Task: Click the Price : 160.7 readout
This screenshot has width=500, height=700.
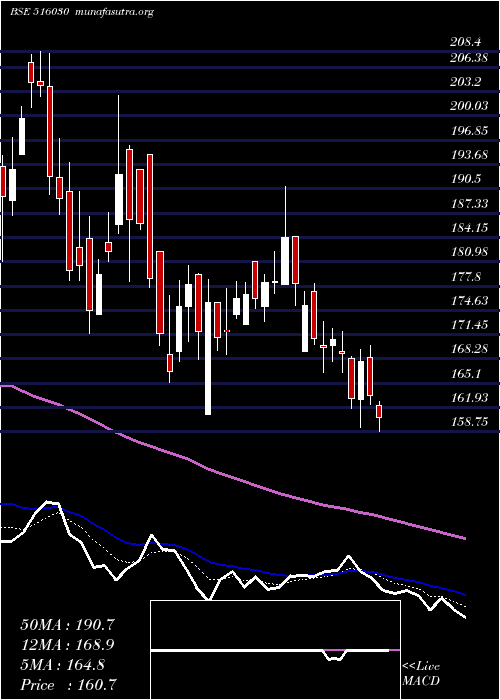Action: click(x=69, y=685)
